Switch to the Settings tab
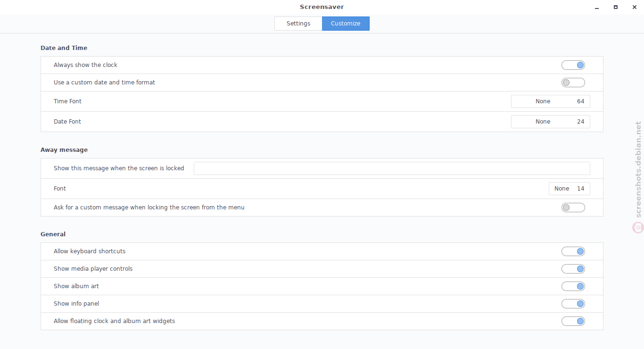Viewport: 644px width, 349px height. tap(298, 24)
